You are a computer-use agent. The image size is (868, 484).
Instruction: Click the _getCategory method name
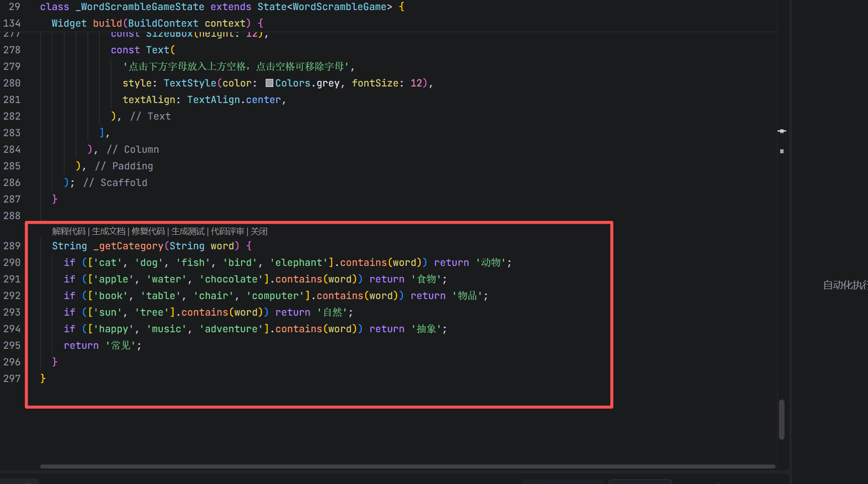(x=128, y=246)
